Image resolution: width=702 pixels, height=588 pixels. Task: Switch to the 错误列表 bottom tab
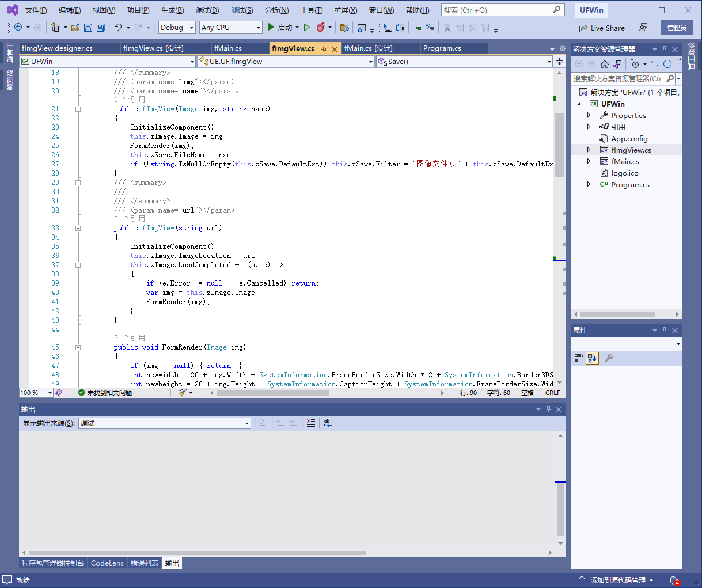pyautogui.click(x=144, y=563)
